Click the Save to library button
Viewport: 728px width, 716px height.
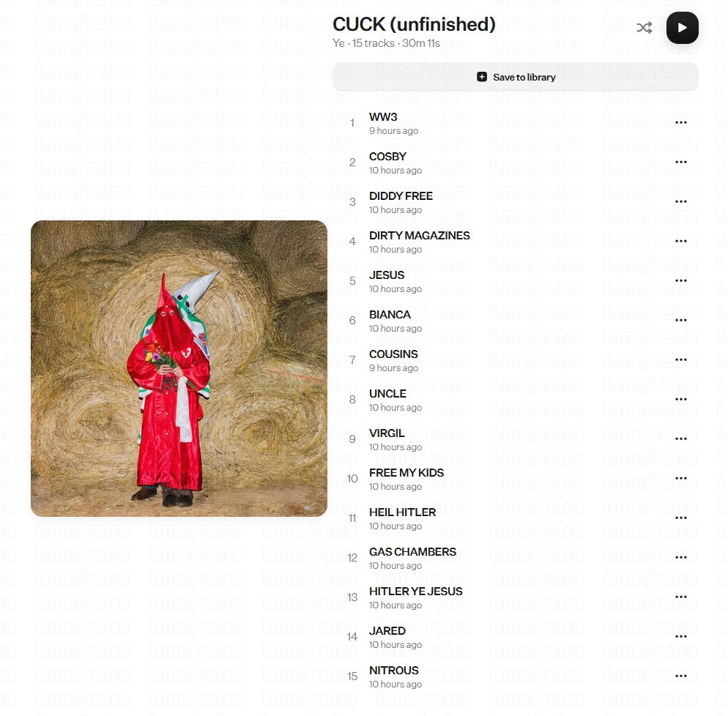516,77
